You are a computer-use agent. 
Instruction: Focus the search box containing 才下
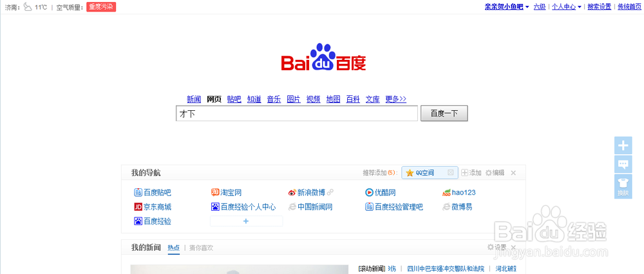(297, 113)
